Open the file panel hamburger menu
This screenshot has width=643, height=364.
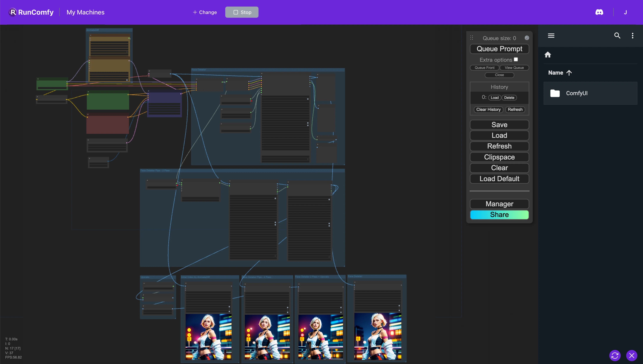[x=551, y=35]
